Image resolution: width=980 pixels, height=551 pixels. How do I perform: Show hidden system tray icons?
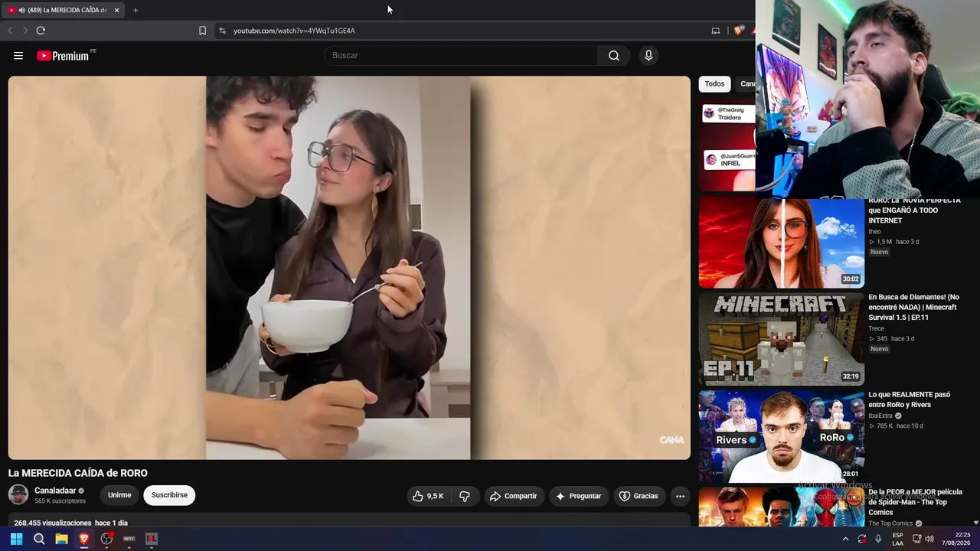pos(845,539)
